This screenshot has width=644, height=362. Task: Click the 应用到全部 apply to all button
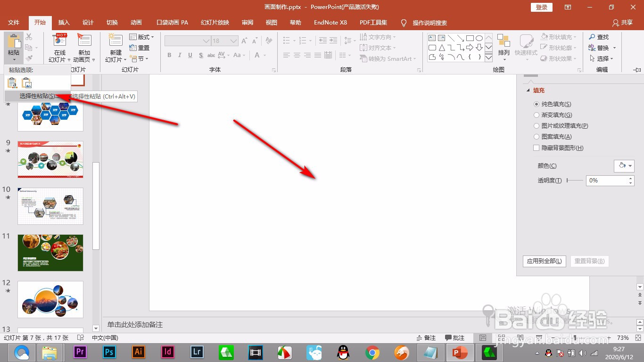(x=545, y=261)
